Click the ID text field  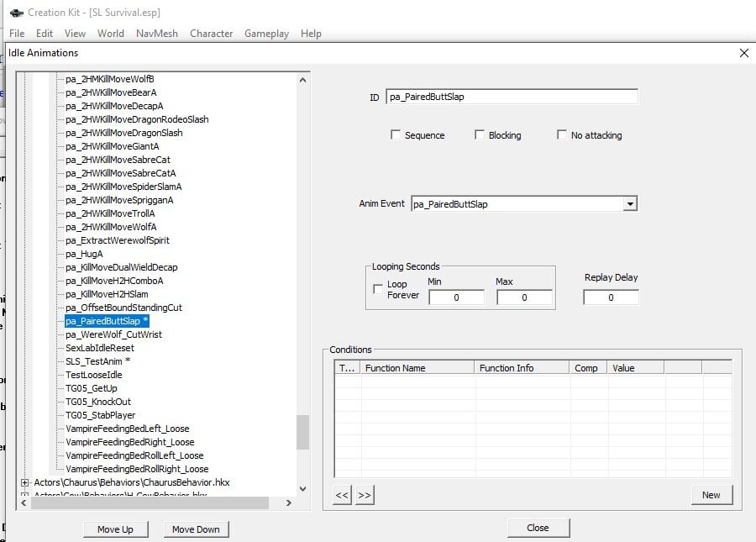512,97
